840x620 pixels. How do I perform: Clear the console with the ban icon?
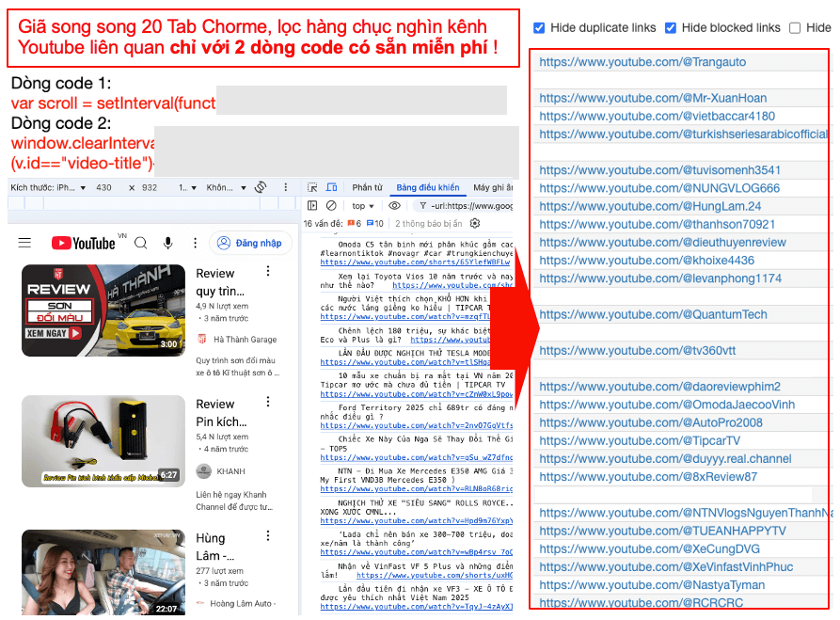coord(331,205)
